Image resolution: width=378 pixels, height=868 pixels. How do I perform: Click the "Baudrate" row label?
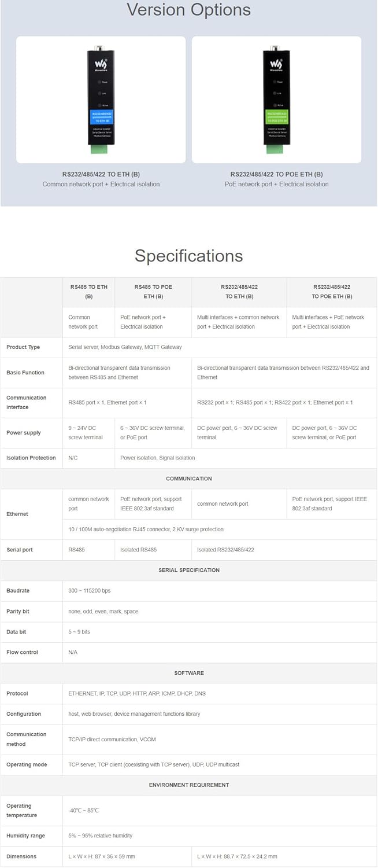pyautogui.click(x=18, y=591)
